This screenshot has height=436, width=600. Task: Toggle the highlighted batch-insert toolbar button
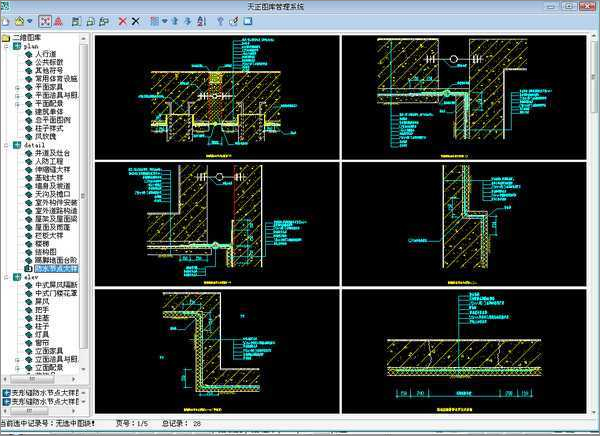pos(45,21)
